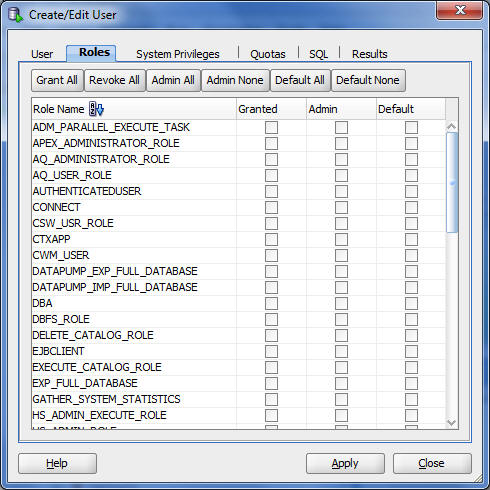Viewport: 490px width, 490px height.
Task: Check Default for AQ_USER_ROLE
Action: [x=411, y=176]
